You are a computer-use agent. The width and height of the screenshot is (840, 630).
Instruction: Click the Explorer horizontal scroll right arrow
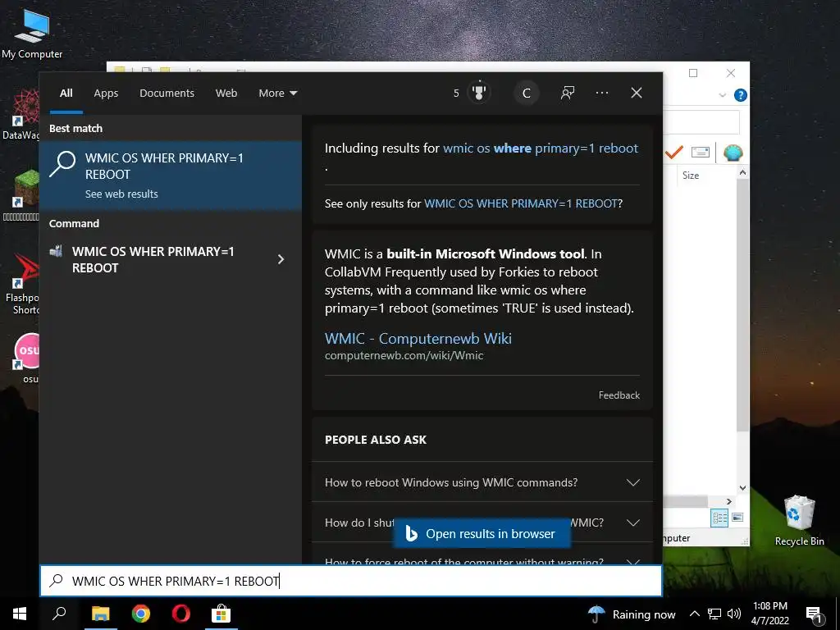pyautogui.click(x=728, y=501)
